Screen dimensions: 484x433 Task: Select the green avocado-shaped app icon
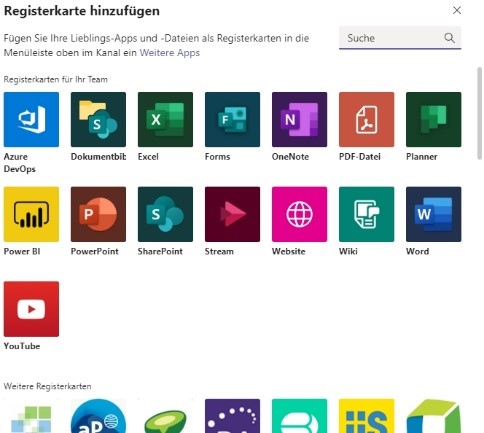point(165,420)
